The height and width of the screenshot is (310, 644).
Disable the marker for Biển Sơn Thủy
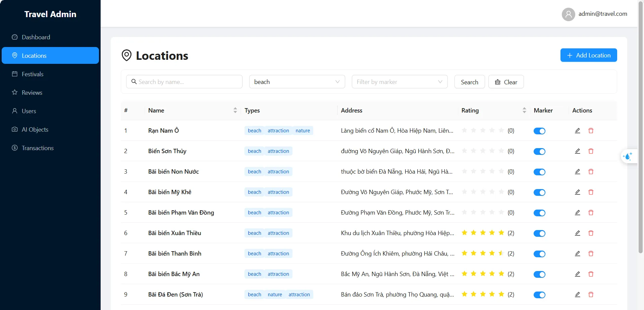click(x=539, y=151)
